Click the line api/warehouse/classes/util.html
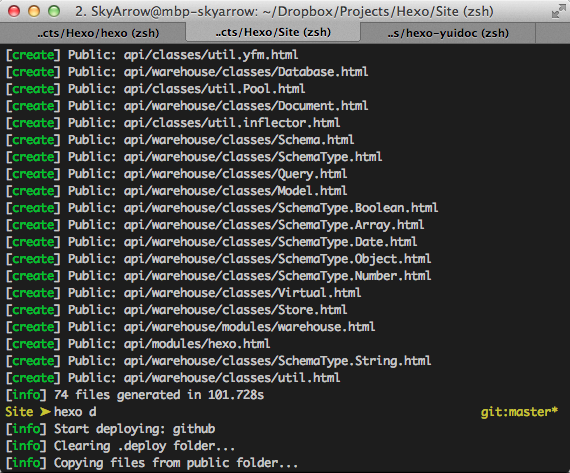The width and height of the screenshot is (570, 473). 173,378
